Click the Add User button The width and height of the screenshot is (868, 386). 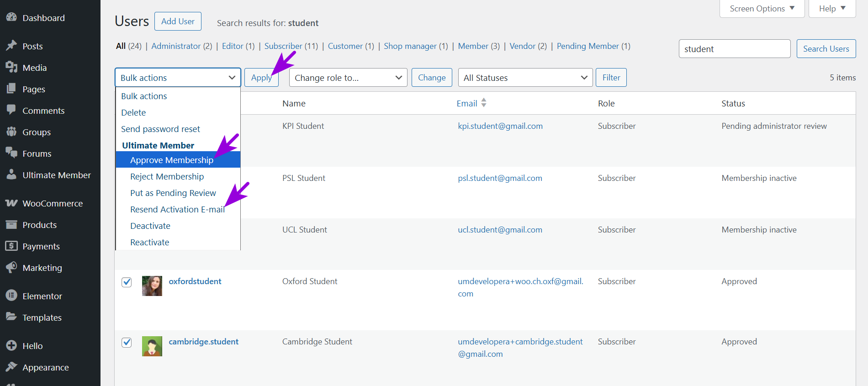178,21
